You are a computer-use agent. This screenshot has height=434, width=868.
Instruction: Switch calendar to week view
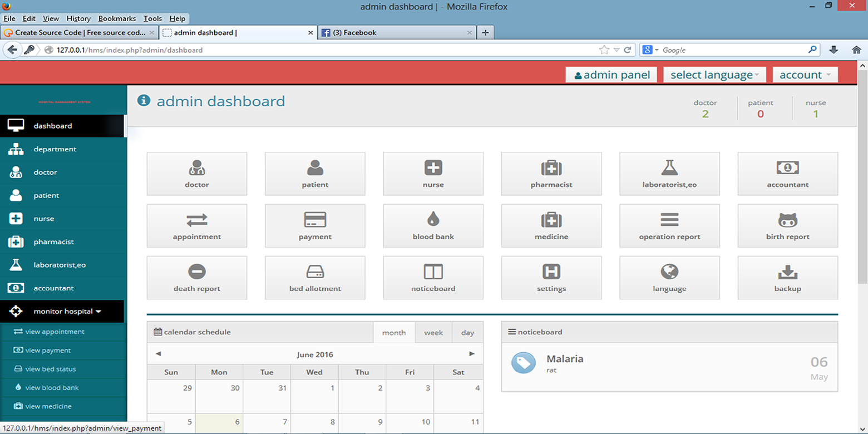pyautogui.click(x=433, y=333)
